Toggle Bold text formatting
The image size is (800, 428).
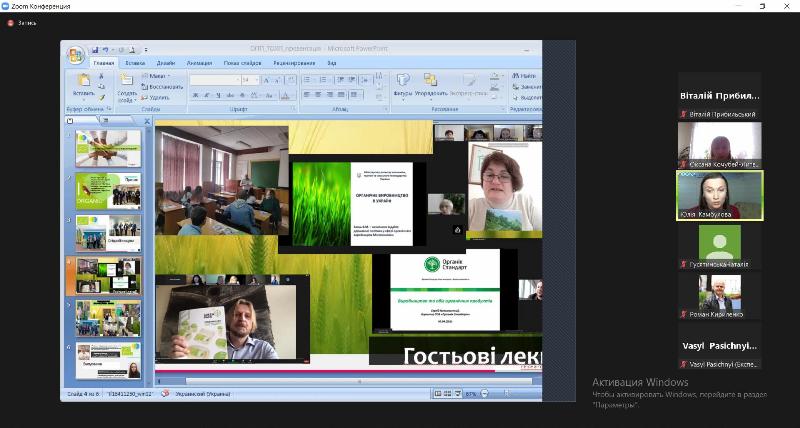coord(194,95)
